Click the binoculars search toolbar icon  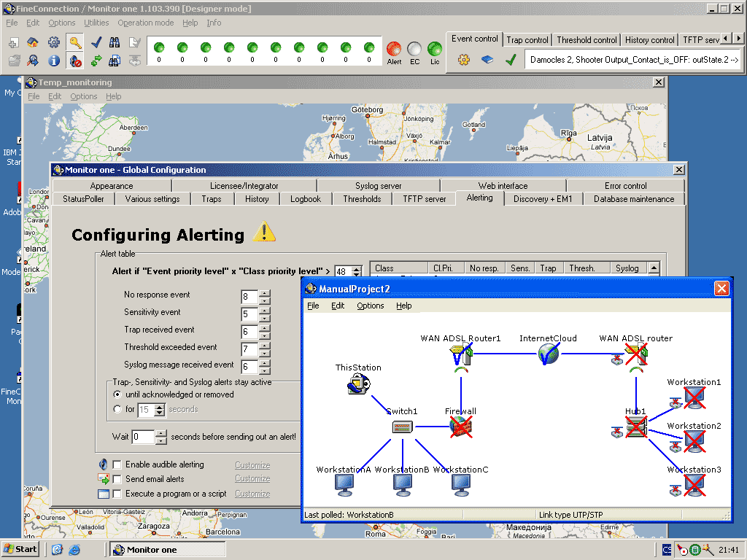click(115, 42)
